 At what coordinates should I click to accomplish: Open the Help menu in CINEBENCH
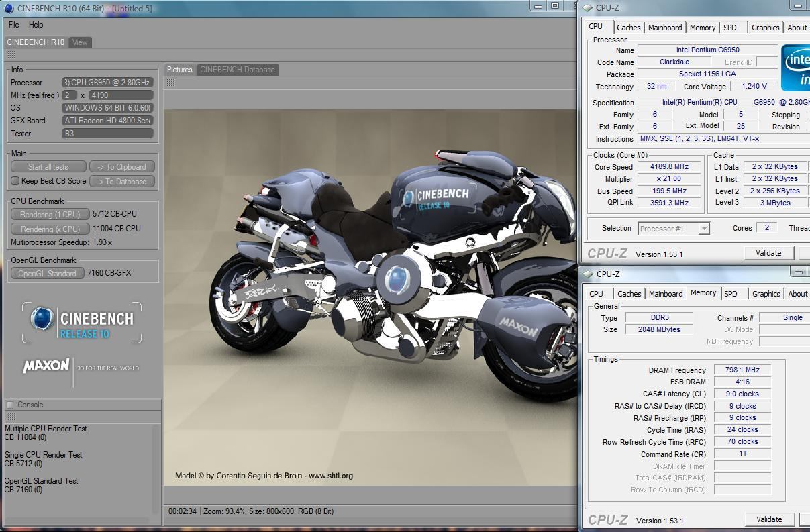[36, 25]
